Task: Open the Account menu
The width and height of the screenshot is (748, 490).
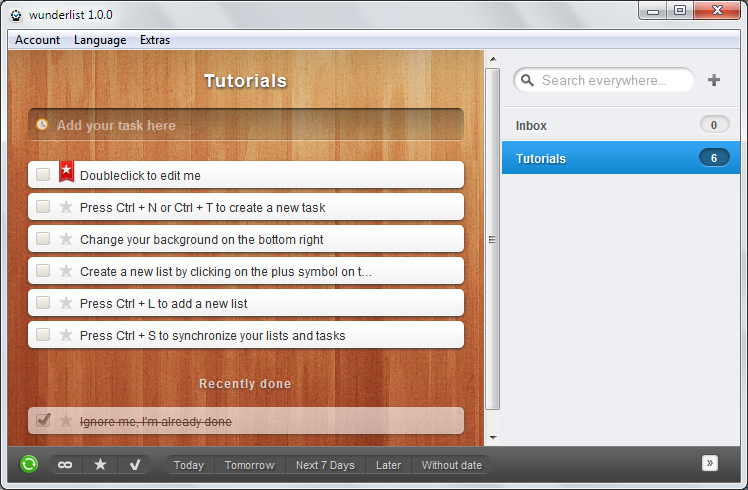Action: coord(37,40)
